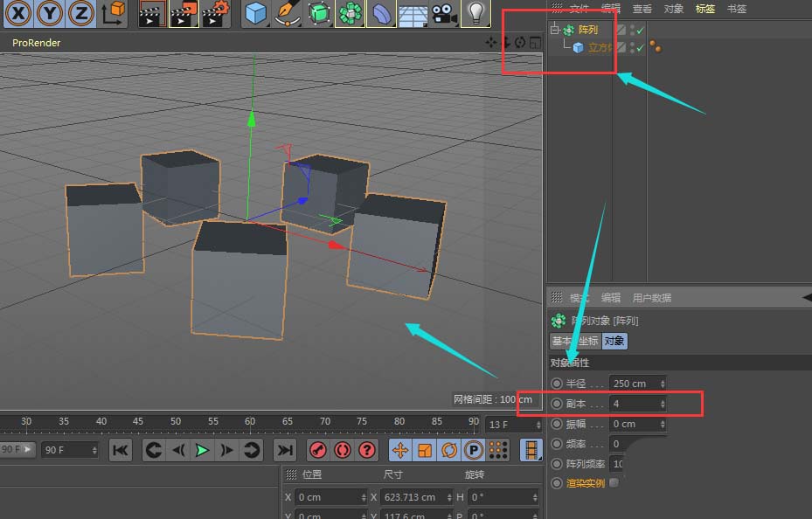812x519 pixels.
Task: Toggle editor visibility dots for 阵列
Action: pos(632,28)
